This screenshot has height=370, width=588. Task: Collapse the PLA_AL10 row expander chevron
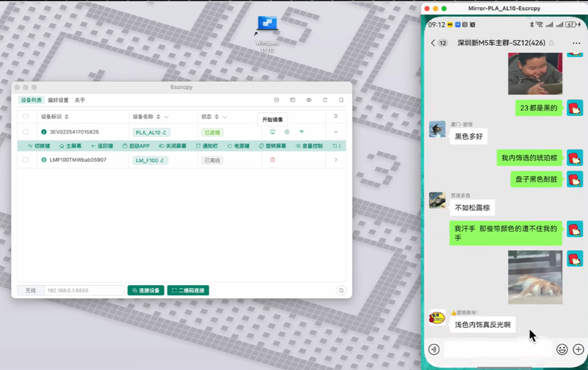point(336,132)
